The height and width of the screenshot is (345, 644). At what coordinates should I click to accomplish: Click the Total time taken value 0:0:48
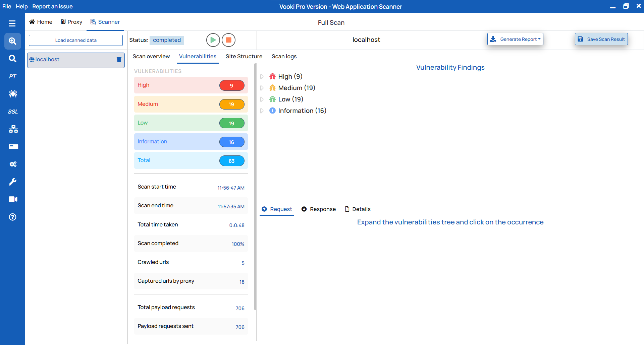click(237, 225)
